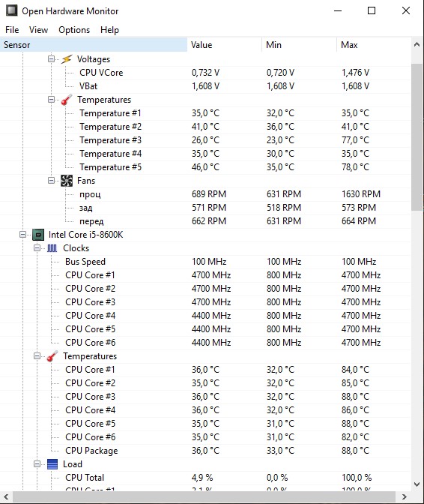Click the horizontal scrollbar right arrow
Image resolution: width=424 pixels, height=504 pixels.
pos(405,497)
